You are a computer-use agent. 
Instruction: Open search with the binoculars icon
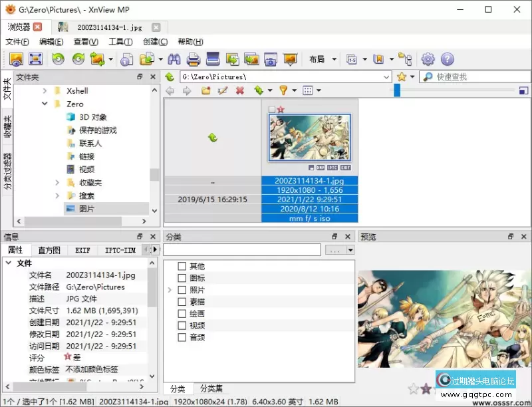coord(173,59)
